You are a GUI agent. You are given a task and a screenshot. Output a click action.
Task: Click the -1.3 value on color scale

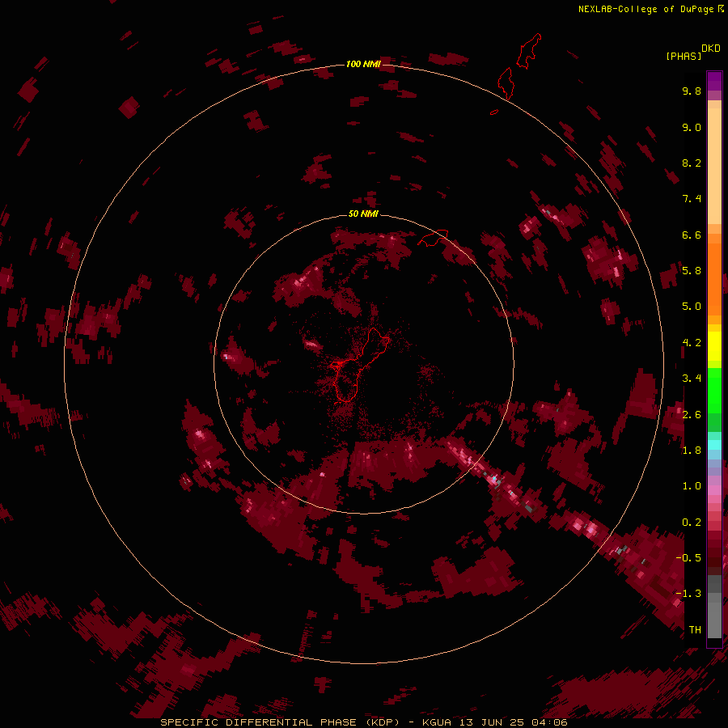(x=688, y=594)
